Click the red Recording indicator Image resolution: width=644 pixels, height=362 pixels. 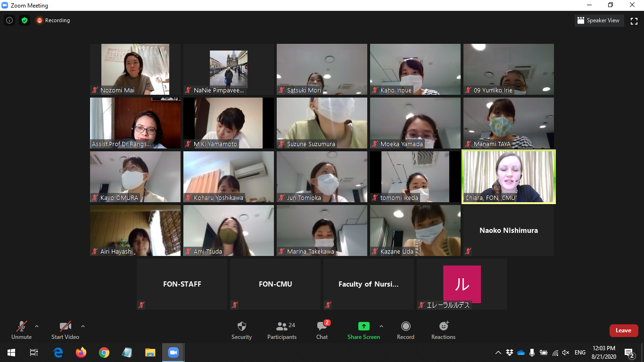point(53,20)
